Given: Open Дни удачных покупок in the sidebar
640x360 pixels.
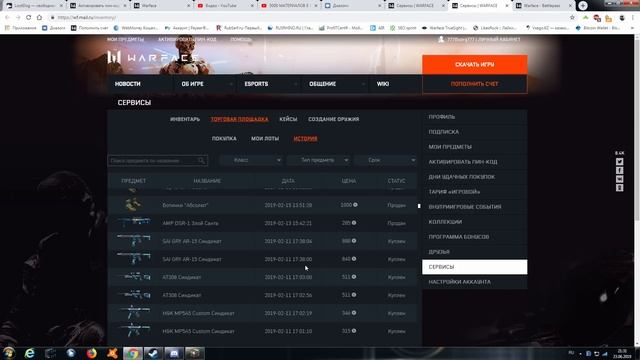Looking at the screenshot, I should [x=475, y=177].
